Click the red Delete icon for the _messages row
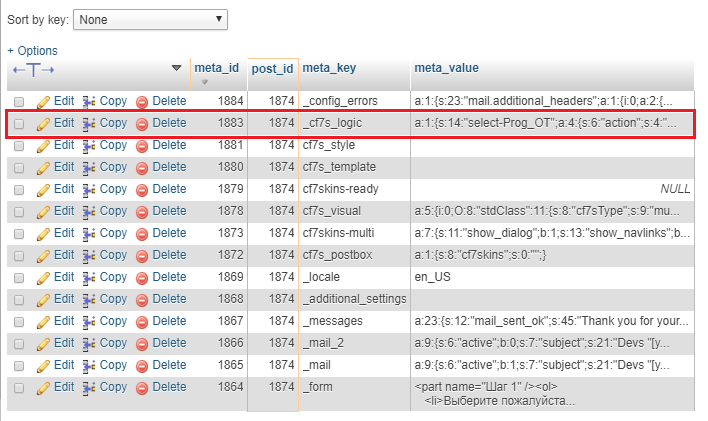708x421 pixels. coord(142,321)
